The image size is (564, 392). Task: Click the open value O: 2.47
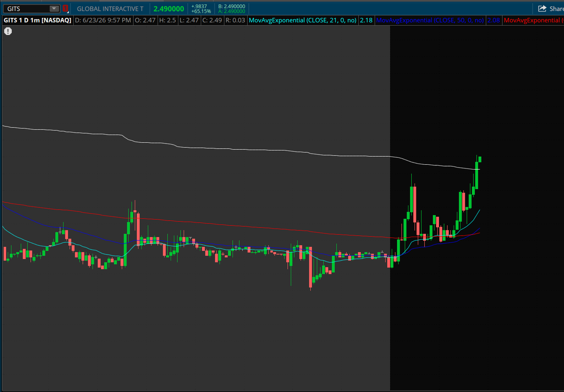click(145, 20)
